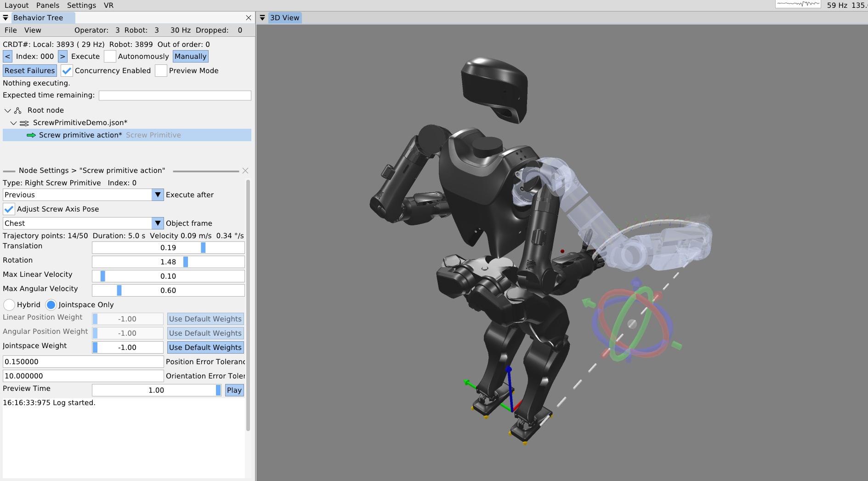Toggle the Concurrency Enabled checkbox
Viewport: 868px width, 481px height.
coord(67,71)
